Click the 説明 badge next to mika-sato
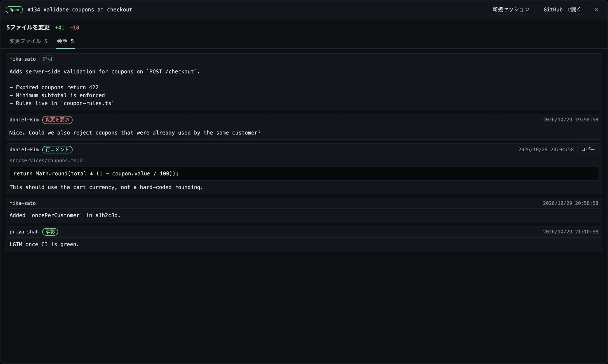The width and height of the screenshot is (608, 364). click(47, 59)
